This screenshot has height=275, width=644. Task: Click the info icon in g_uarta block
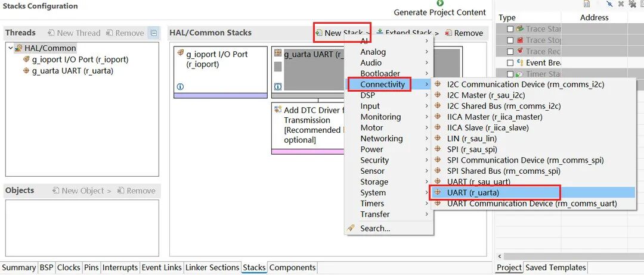pos(278,87)
